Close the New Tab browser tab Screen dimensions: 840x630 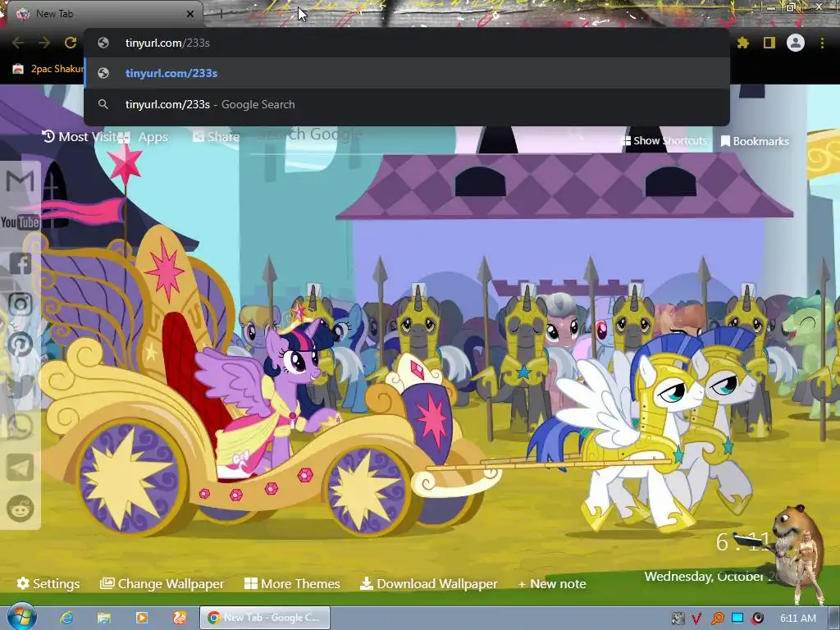point(190,14)
